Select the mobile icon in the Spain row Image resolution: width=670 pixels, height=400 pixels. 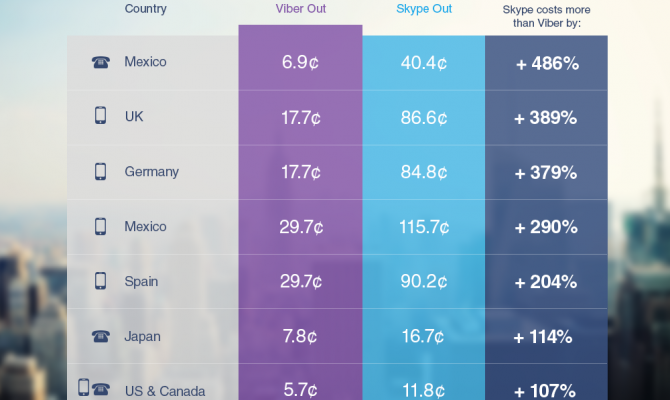(100, 281)
